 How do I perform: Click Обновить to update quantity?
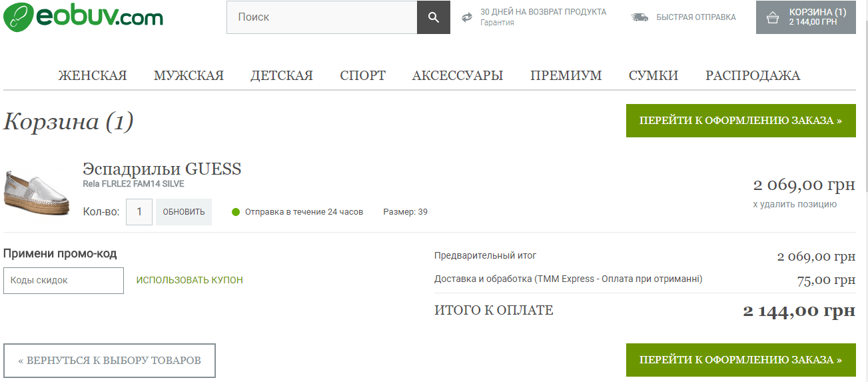[x=184, y=212]
